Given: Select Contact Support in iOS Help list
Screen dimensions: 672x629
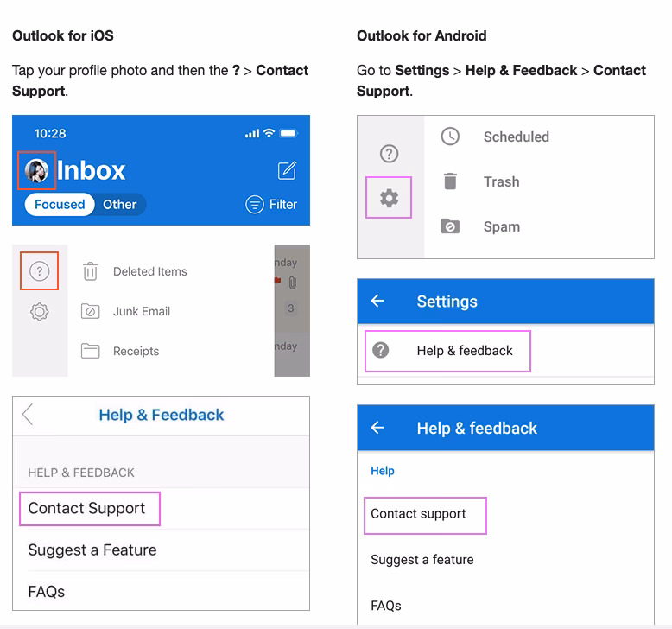Looking at the screenshot, I should pos(87,508).
